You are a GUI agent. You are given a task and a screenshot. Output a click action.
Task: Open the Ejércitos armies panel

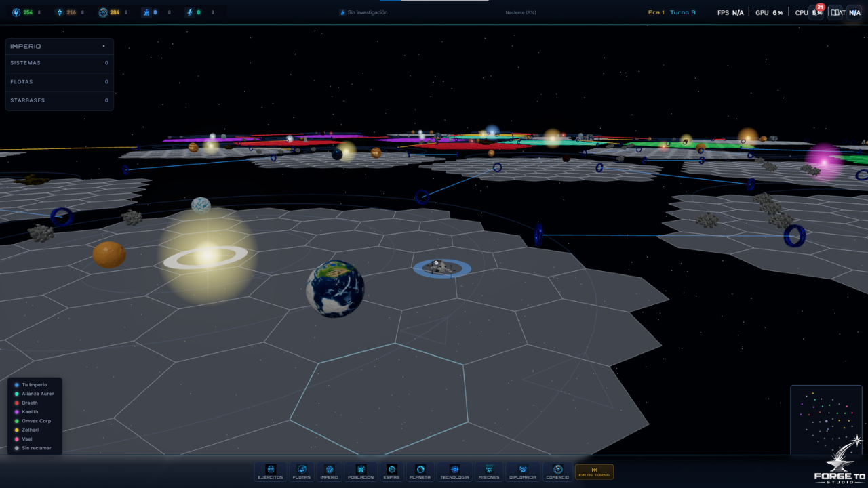(x=270, y=472)
